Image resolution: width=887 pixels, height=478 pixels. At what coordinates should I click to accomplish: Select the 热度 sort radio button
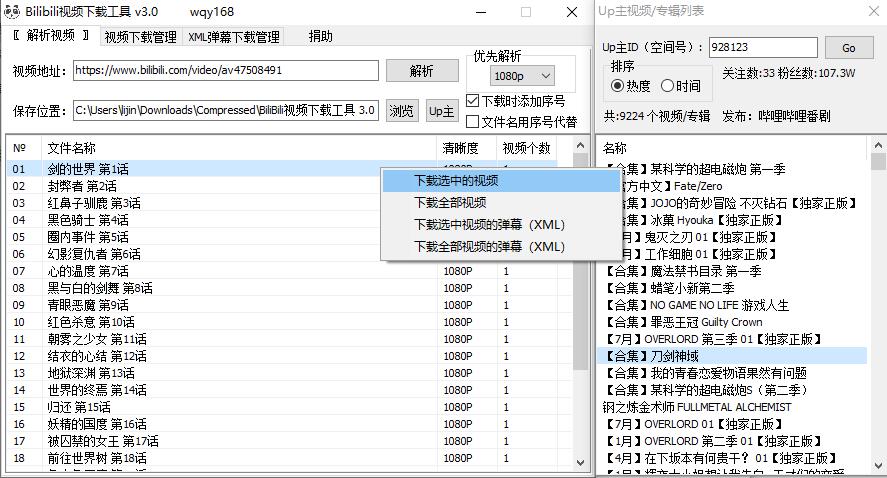[x=617, y=86]
